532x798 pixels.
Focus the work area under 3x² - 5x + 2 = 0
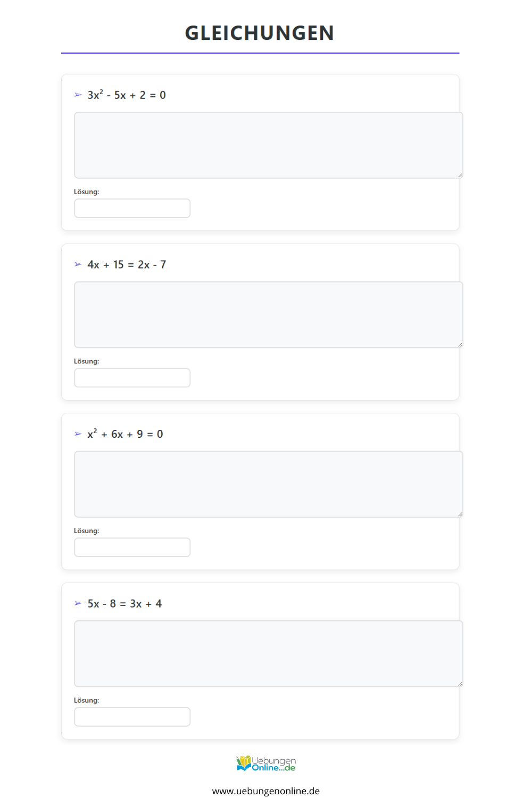pyautogui.click(x=269, y=145)
